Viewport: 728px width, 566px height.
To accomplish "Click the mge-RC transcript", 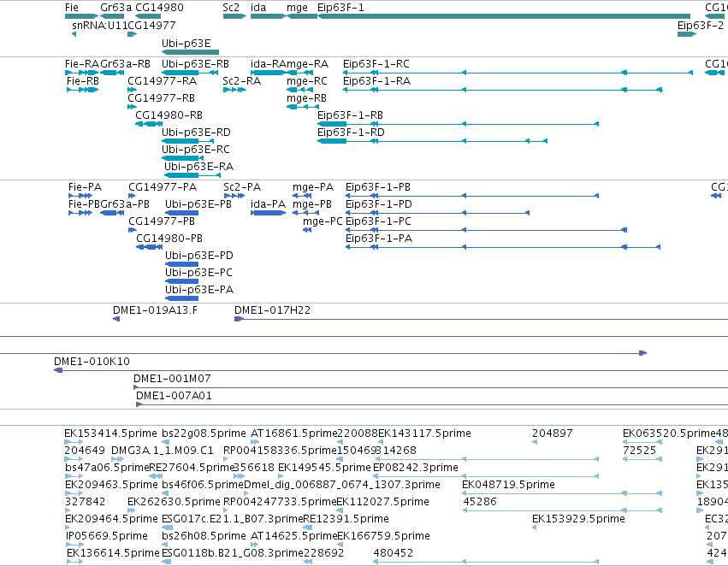I will 300,90.
